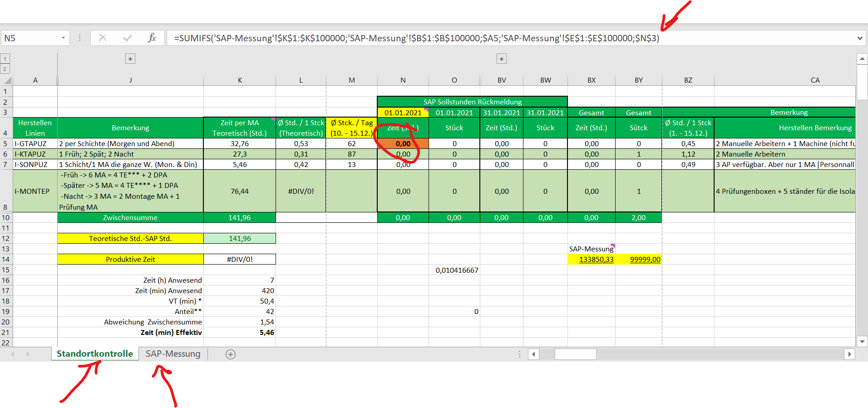Select cell with I-SONPUZ

[35, 164]
